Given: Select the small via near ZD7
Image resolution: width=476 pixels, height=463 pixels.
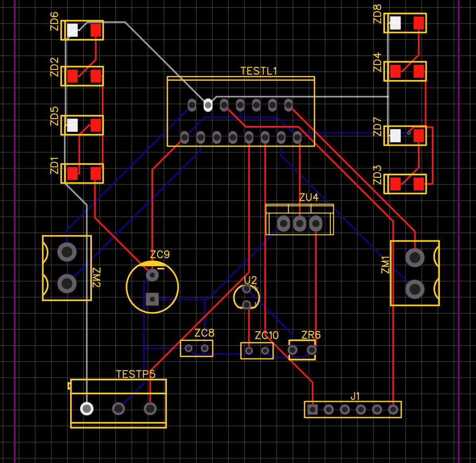Looking at the screenshot, I should pyautogui.click(x=409, y=133).
